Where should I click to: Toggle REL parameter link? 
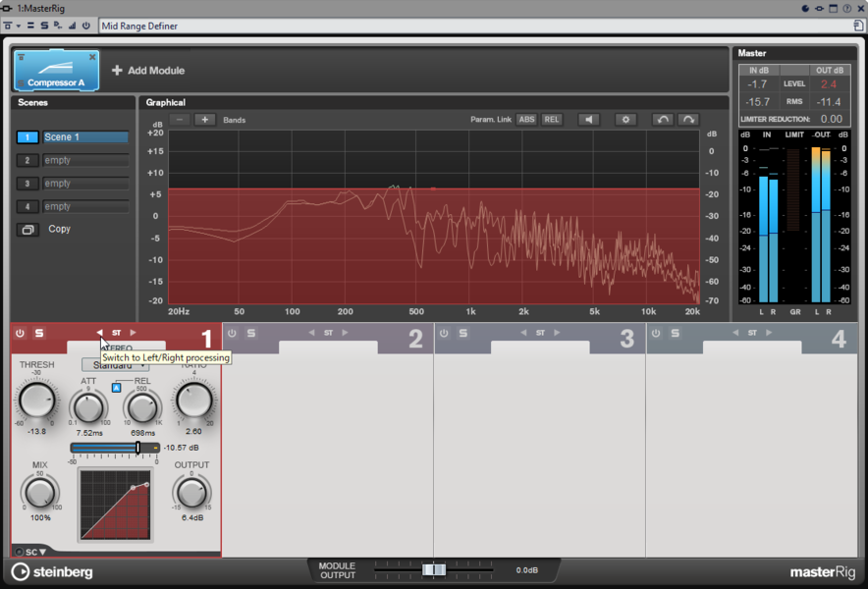point(552,120)
